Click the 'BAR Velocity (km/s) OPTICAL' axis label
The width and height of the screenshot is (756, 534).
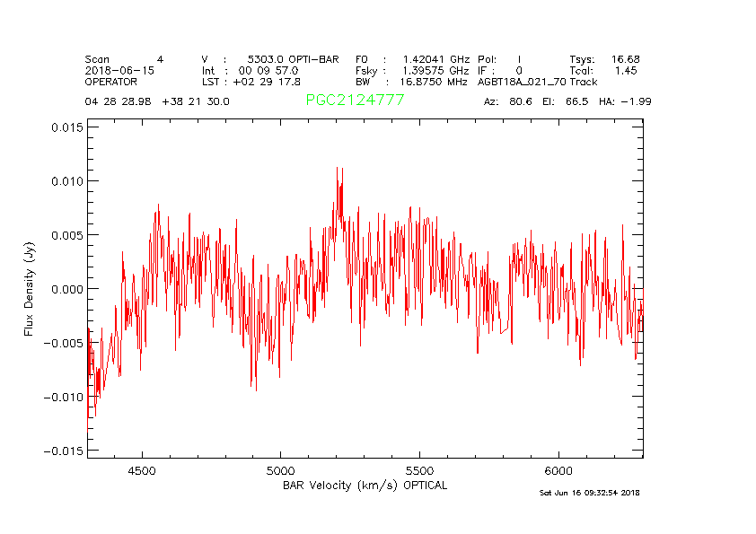(365, 485)
